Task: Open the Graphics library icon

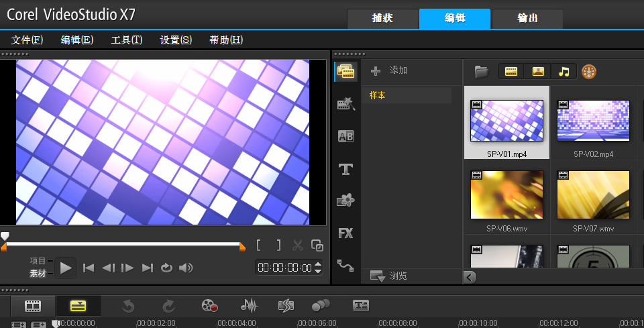Action: [346, 201]
